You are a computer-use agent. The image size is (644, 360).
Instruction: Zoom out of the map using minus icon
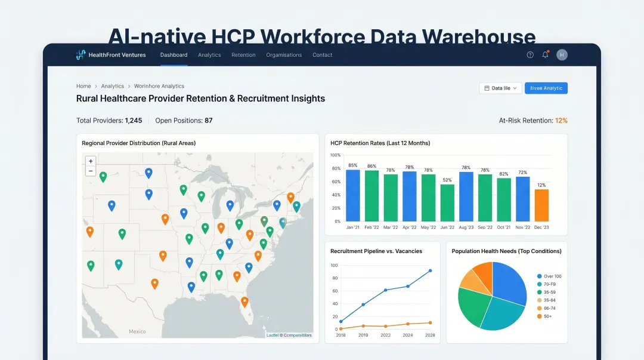[90, 171]
